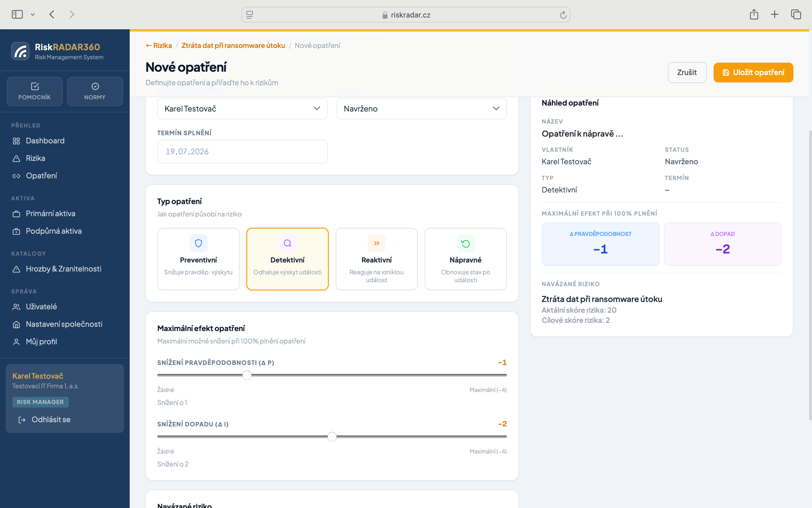Click the Preventivní shield icon
This screenshot has width=812, height=508.
click(198, 243)
